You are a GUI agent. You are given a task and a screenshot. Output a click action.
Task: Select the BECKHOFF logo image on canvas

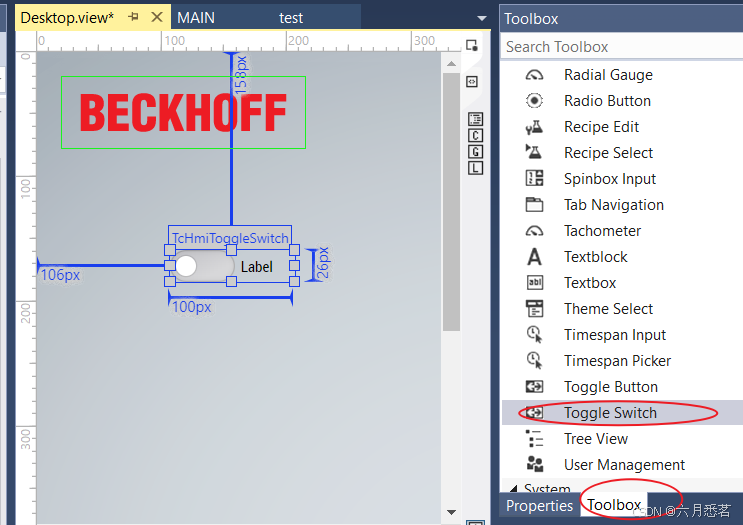click(183, 112)
